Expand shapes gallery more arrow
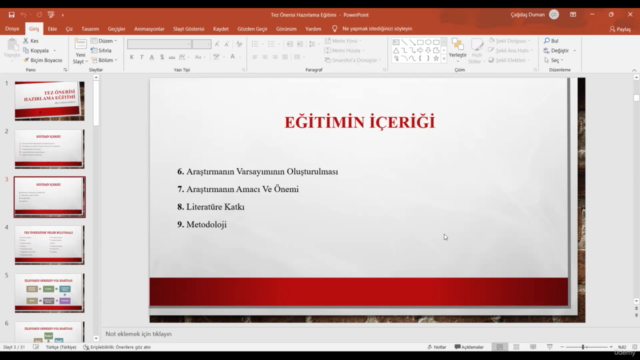 [444, 59]
